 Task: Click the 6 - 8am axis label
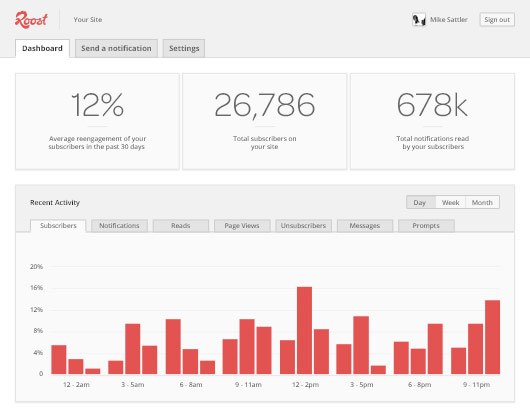191,385
